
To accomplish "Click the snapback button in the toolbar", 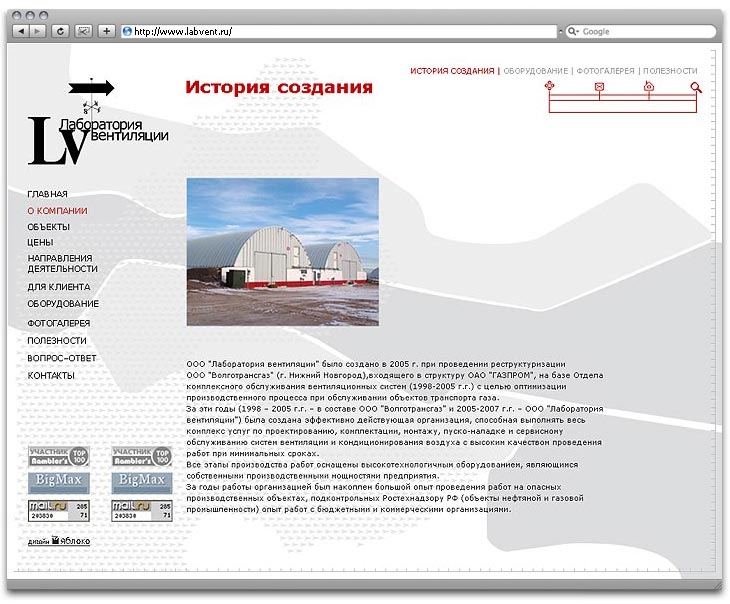I will tap(83, 31).
